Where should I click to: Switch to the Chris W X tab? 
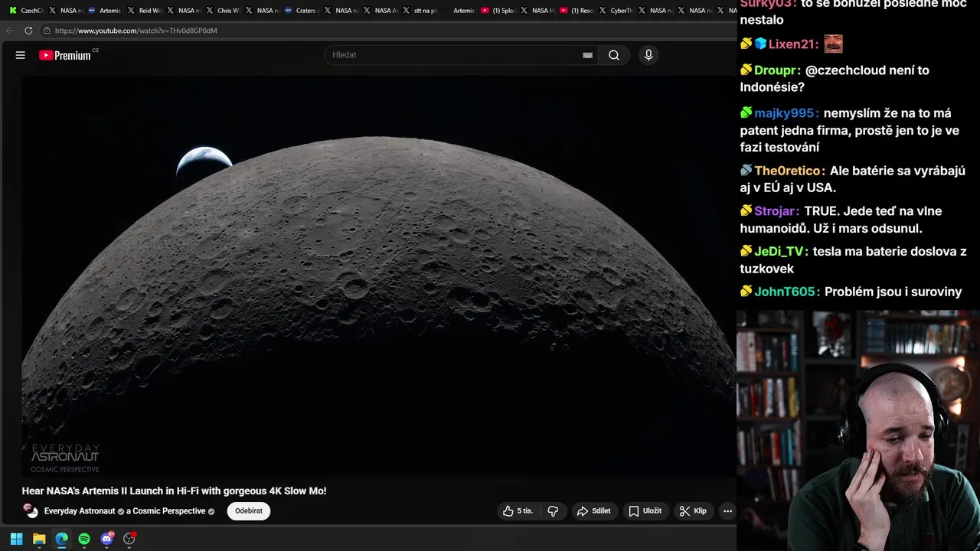coord(222,11)
